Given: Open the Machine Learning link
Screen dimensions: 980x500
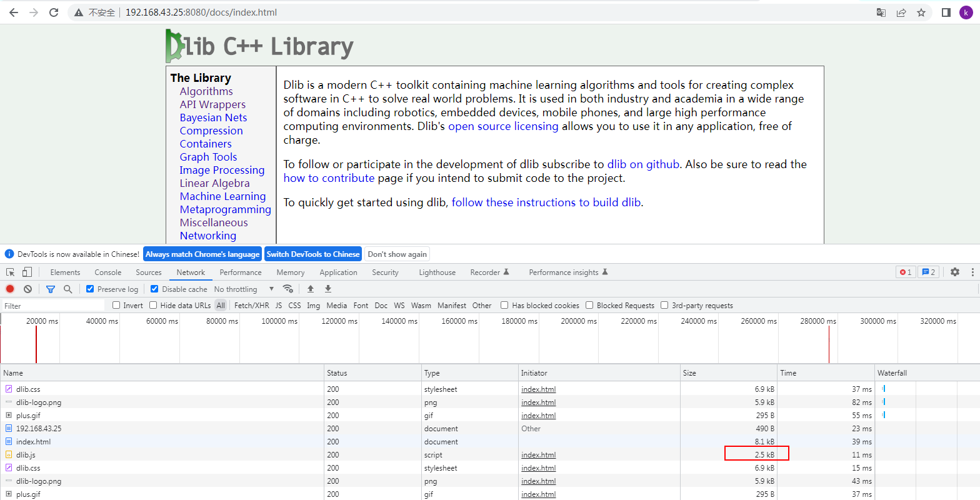Looking at the screenshot, I should pyautogui.click(x=223, y=196).
